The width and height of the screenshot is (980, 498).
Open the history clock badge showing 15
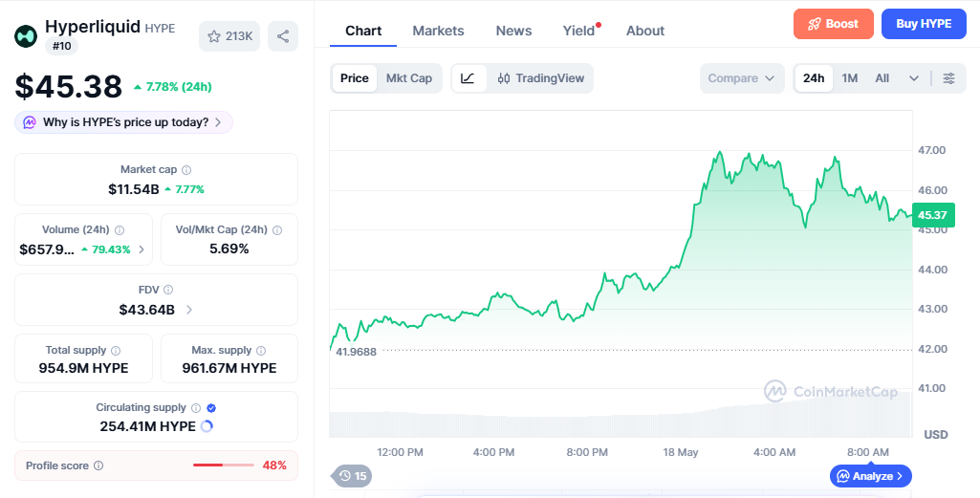pos(352,476)
